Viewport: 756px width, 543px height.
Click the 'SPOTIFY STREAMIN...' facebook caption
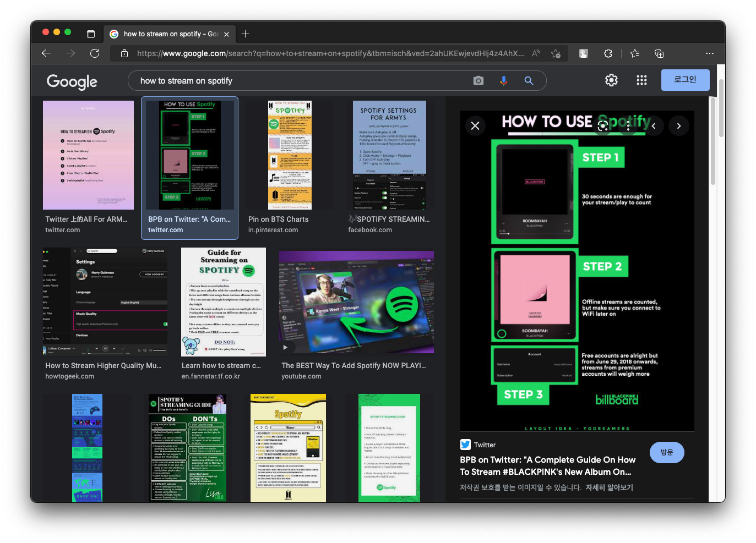coord(389,219)
